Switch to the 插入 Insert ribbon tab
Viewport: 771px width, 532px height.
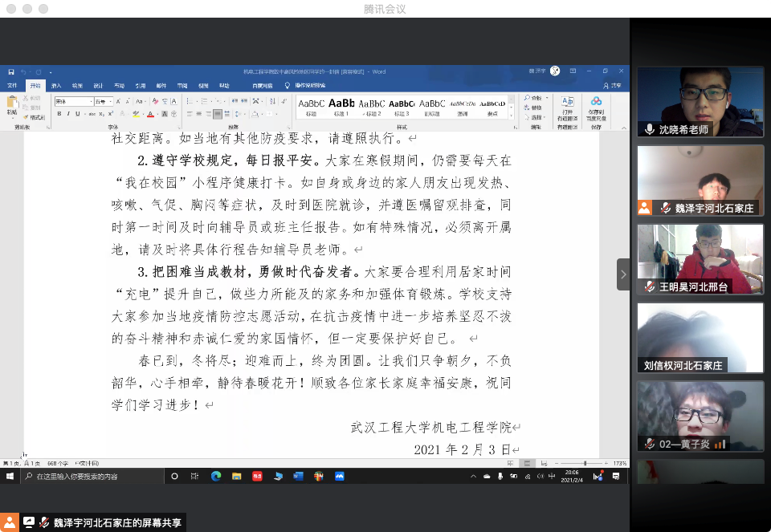[56, 85]
